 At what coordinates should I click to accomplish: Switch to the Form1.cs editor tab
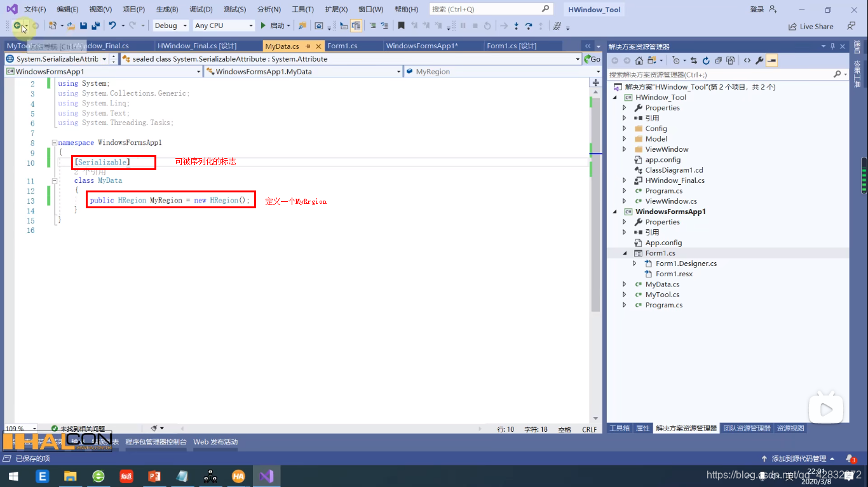[342, 46]
